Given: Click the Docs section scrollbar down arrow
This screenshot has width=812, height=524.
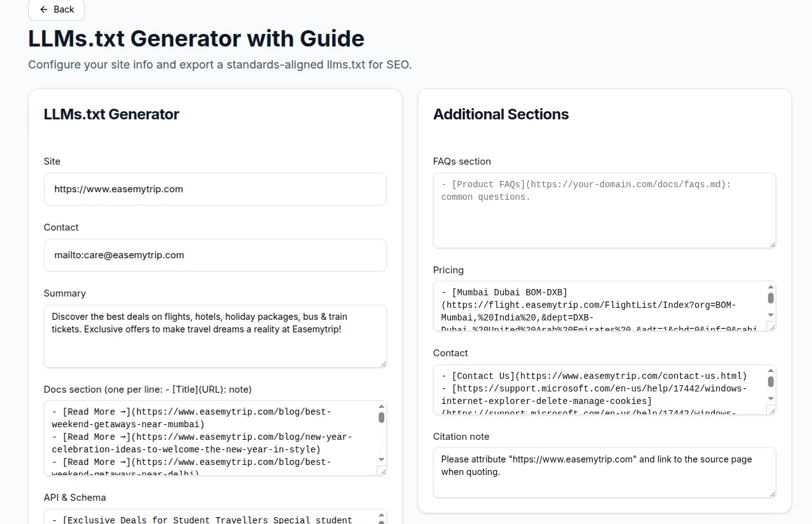Looking at the screenshot, I should click(x=381, y=461).
